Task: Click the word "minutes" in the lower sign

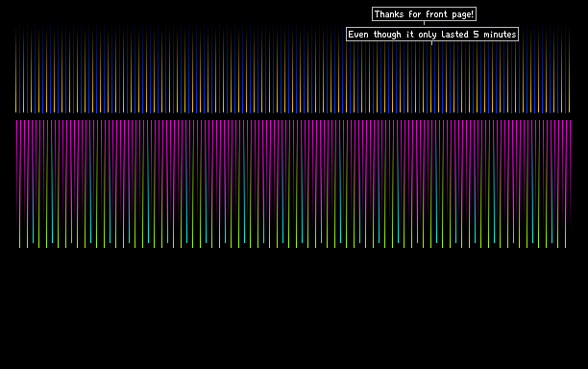Action: (500, 35)
